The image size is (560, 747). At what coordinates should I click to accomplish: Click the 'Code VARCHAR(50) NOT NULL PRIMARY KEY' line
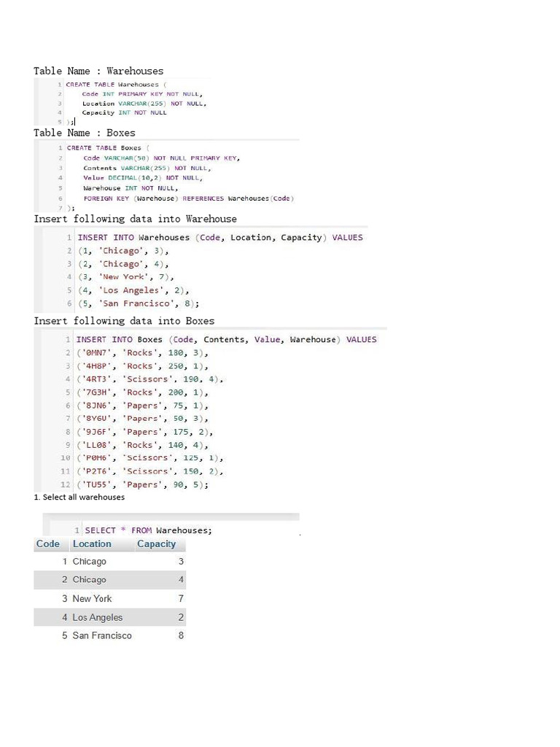161,158
